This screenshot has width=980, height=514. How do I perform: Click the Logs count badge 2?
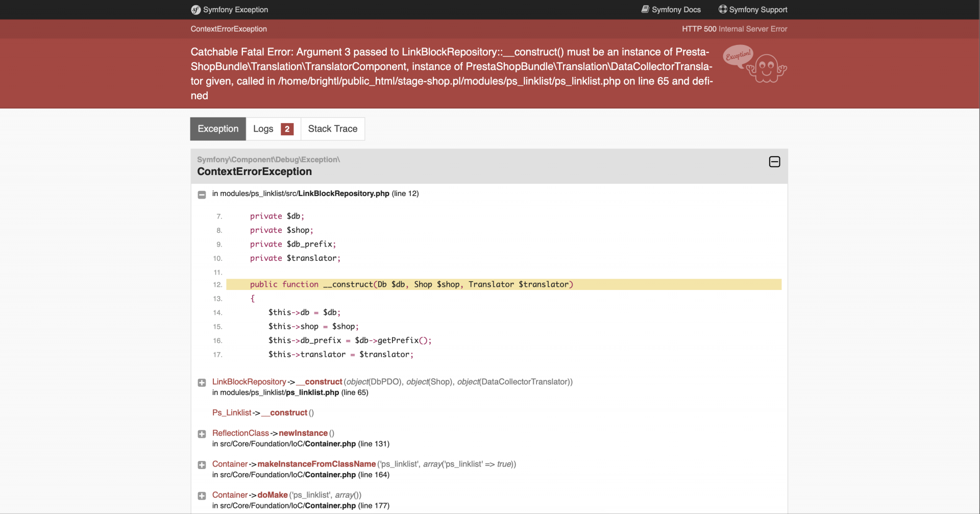287,129
